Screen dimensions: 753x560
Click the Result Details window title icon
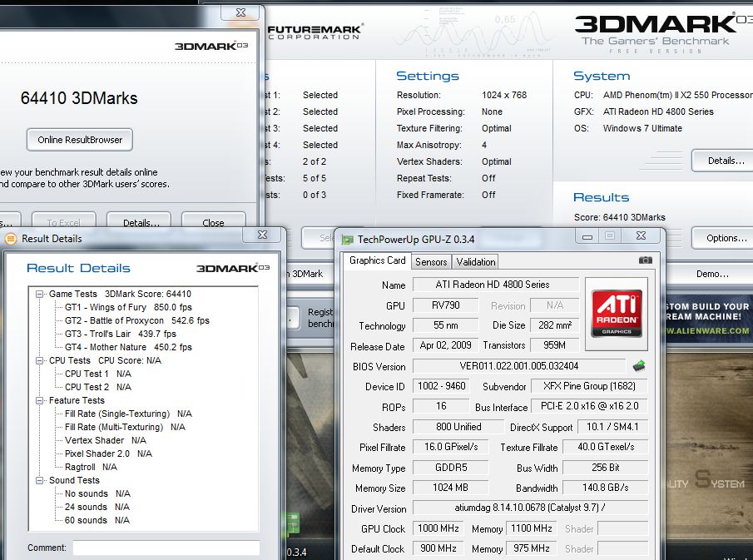(x=11, y=238)
